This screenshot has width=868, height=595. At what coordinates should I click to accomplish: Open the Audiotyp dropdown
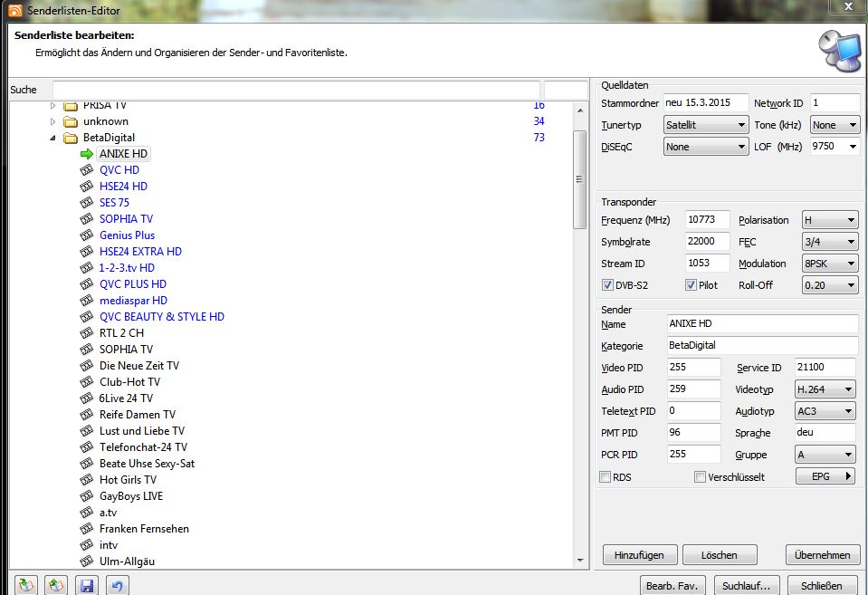click(825, 412)
